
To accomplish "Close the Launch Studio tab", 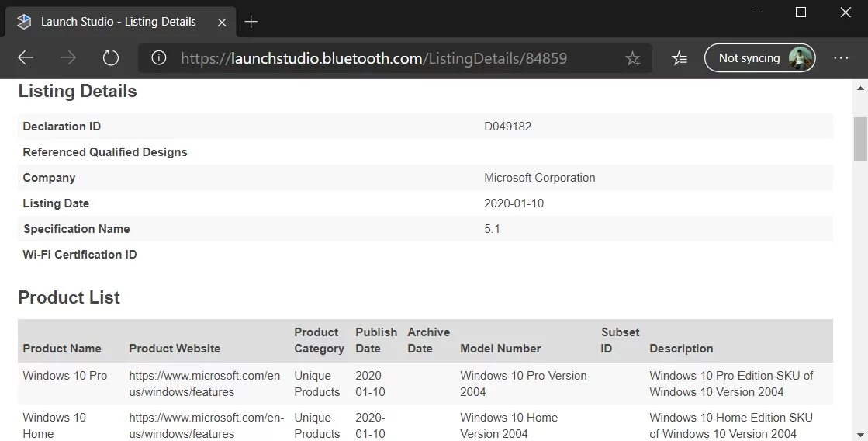I will pos(222,23).
